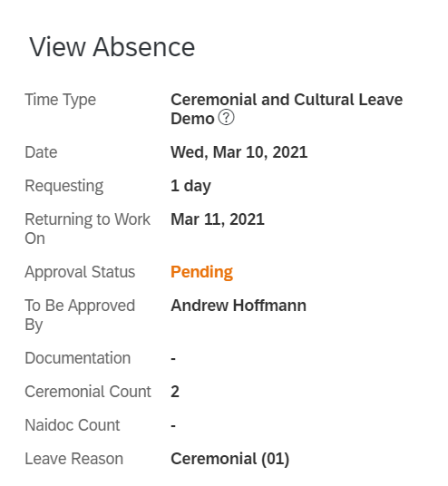Click the 1 day requesting value
The width and height of the screenshot is (448, 486).
[191, 186]
